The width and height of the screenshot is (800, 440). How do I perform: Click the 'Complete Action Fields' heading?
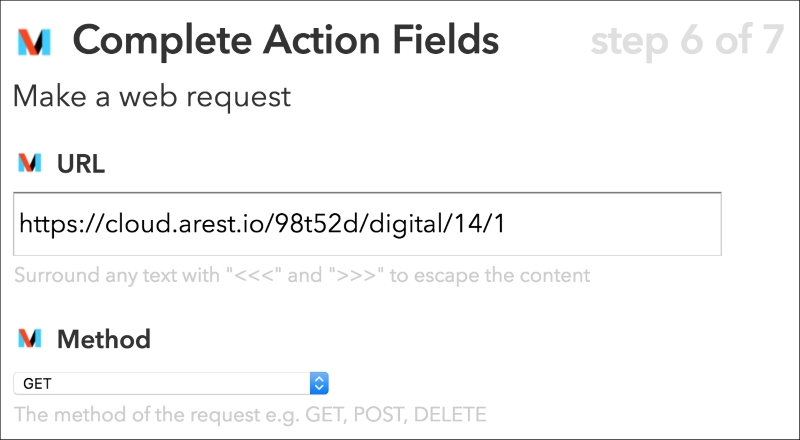tap(286, 40)
